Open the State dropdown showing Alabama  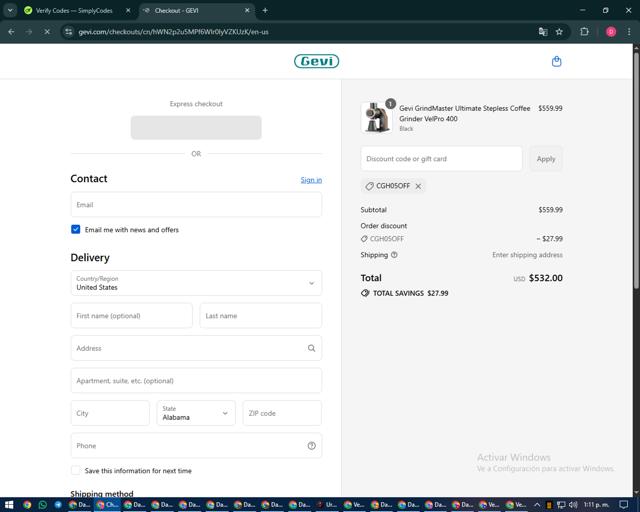[x=196, y=413]
